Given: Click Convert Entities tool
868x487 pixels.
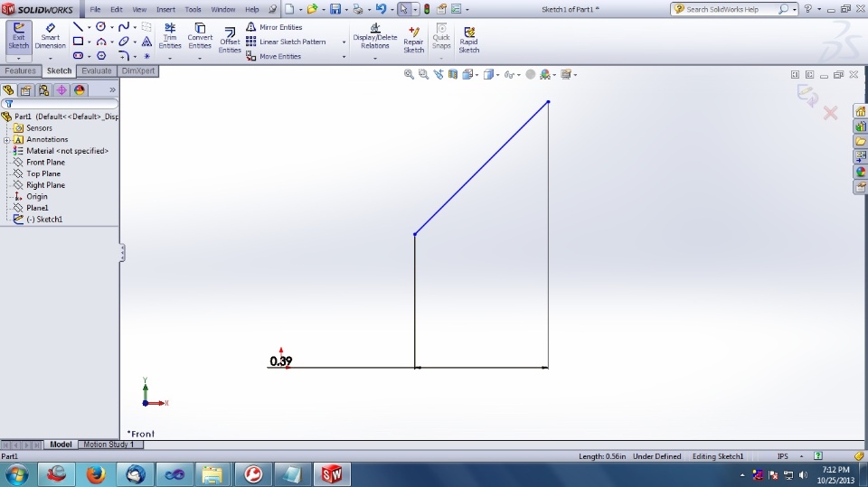Looking at the screenshot, I should pos(200,36).
